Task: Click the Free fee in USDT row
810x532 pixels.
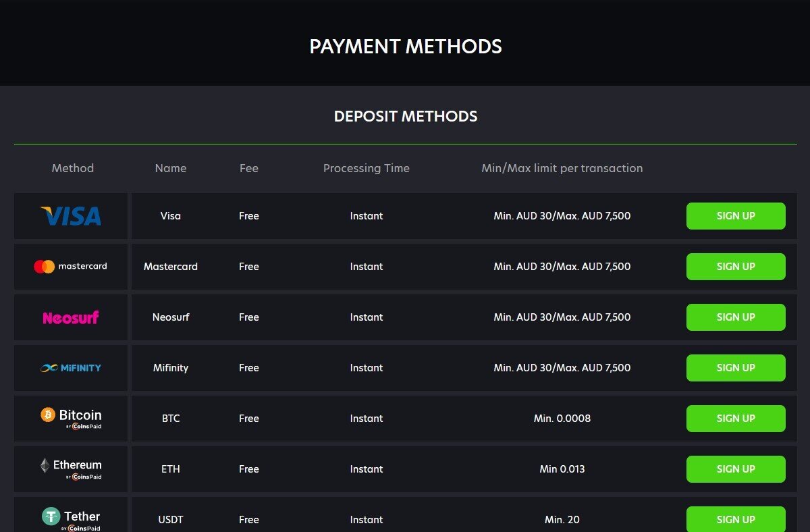Action: click(x=249, y=520)
